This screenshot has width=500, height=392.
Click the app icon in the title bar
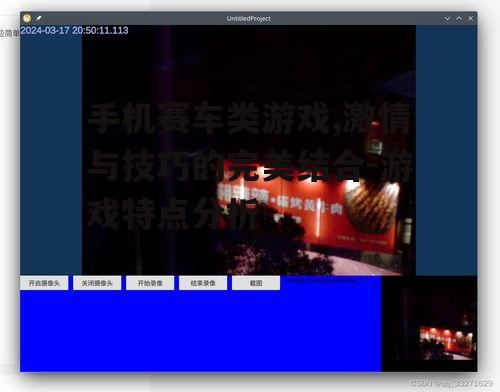[27, 18]
